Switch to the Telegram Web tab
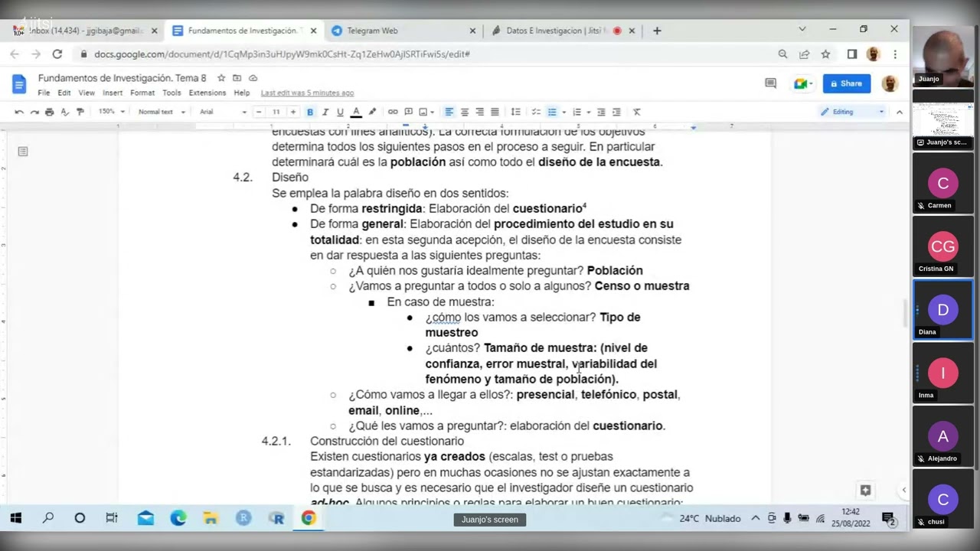Viewport: 980px width, 551px height. coord(402,31)
